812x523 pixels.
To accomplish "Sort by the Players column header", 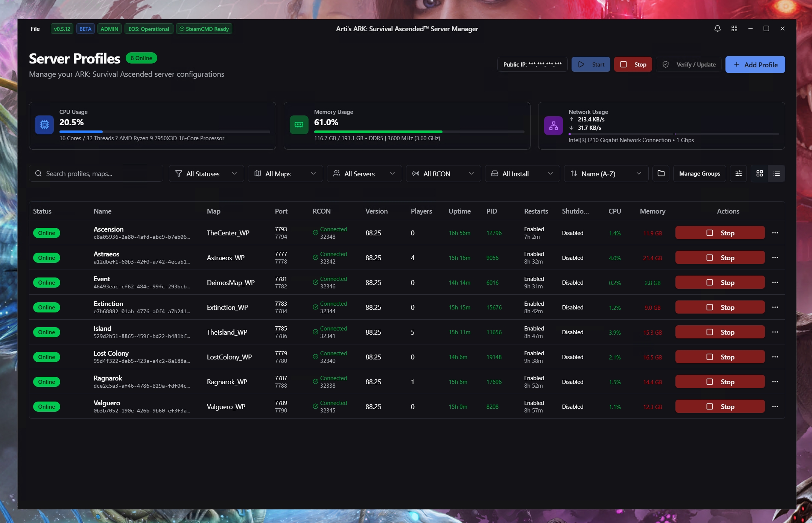I will click(x=421, y=211).
